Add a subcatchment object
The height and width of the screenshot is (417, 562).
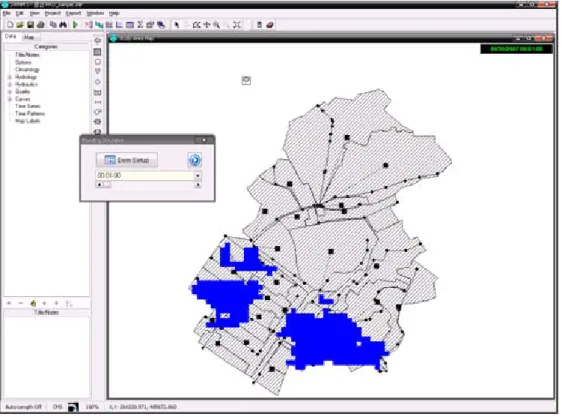(97, 52)
